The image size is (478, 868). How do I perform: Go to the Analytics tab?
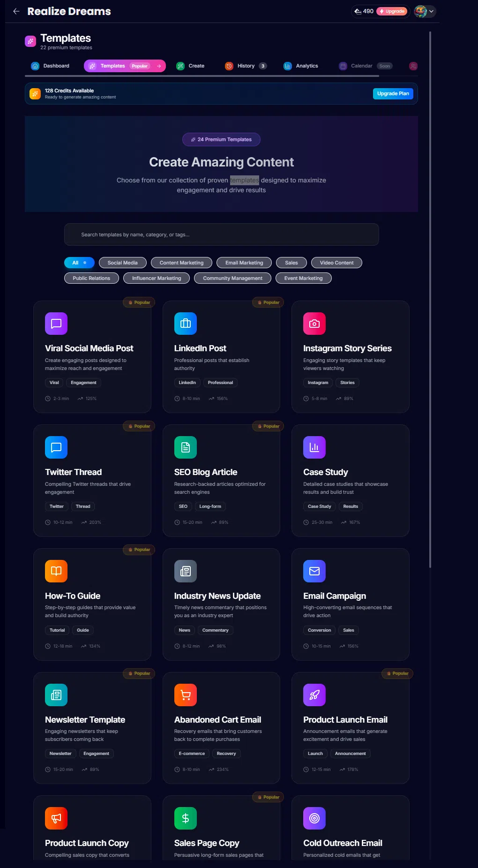[301, 66]
